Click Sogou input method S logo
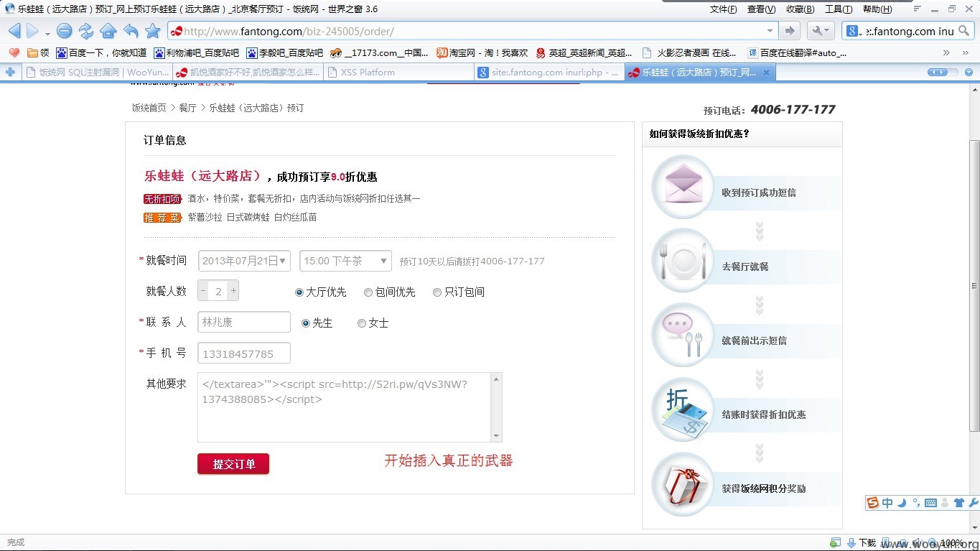 873,503
